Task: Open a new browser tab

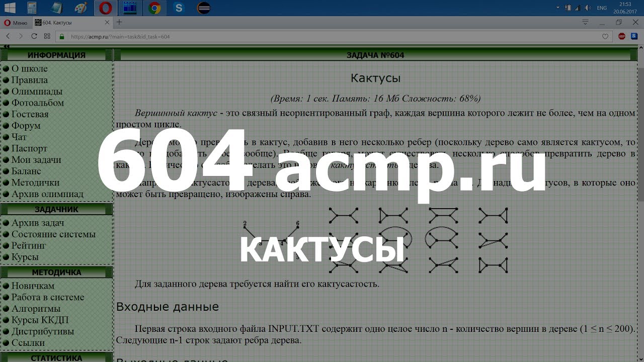Action: click(x=119, y=23)
